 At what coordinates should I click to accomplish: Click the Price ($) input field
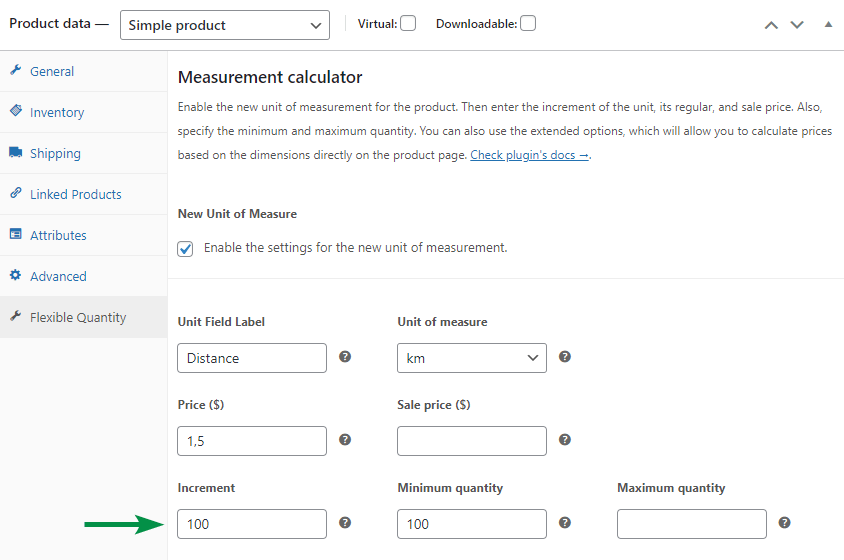252,441
